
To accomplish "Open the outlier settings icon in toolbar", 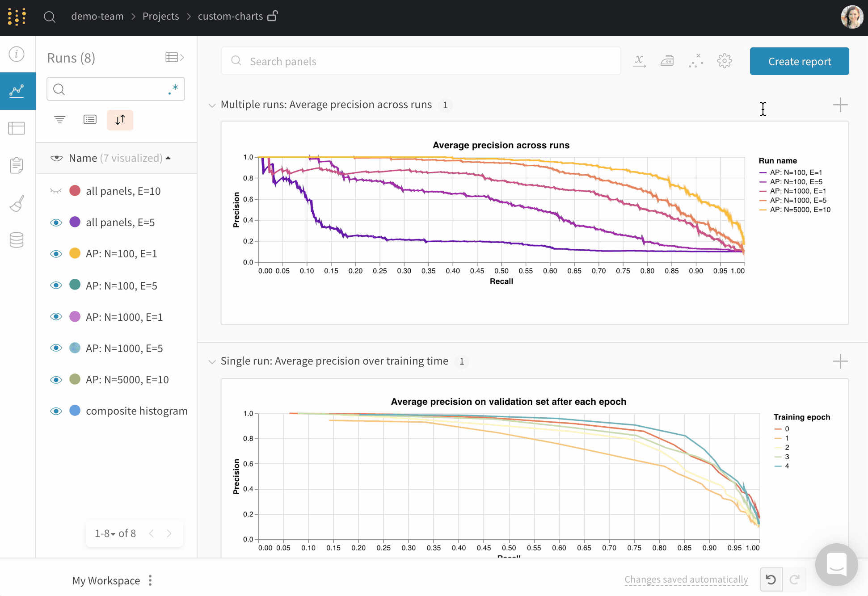I will (x=696, y=61).
